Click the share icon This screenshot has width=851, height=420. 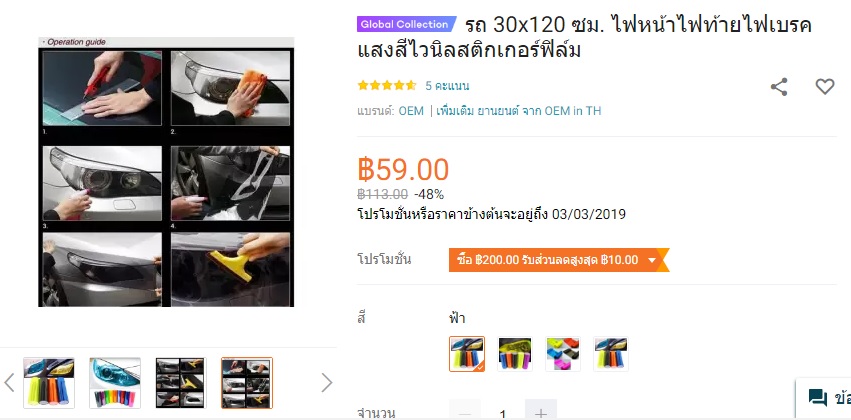pos(779,87)
